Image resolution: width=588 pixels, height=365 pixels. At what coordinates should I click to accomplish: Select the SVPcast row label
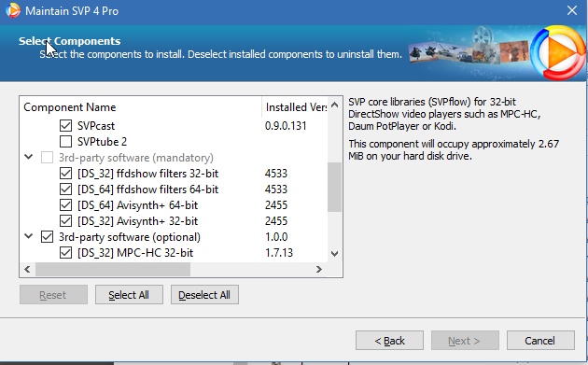coord(96,126)
